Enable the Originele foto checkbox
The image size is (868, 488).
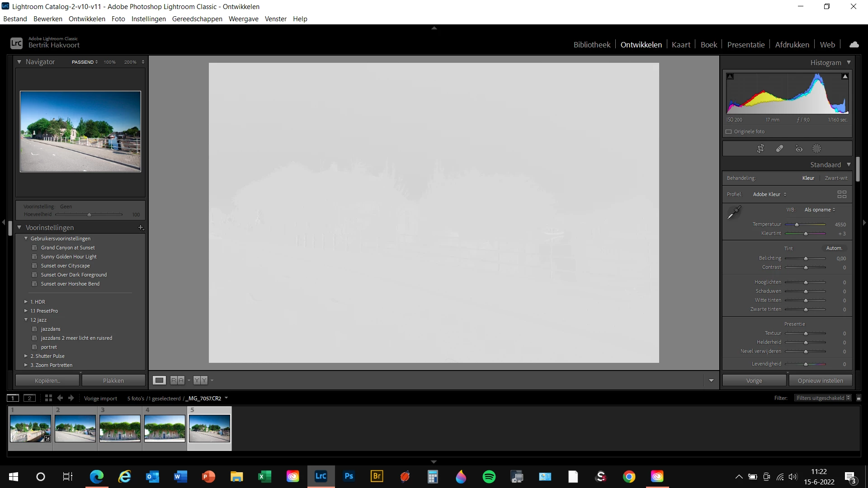(729, 131)
